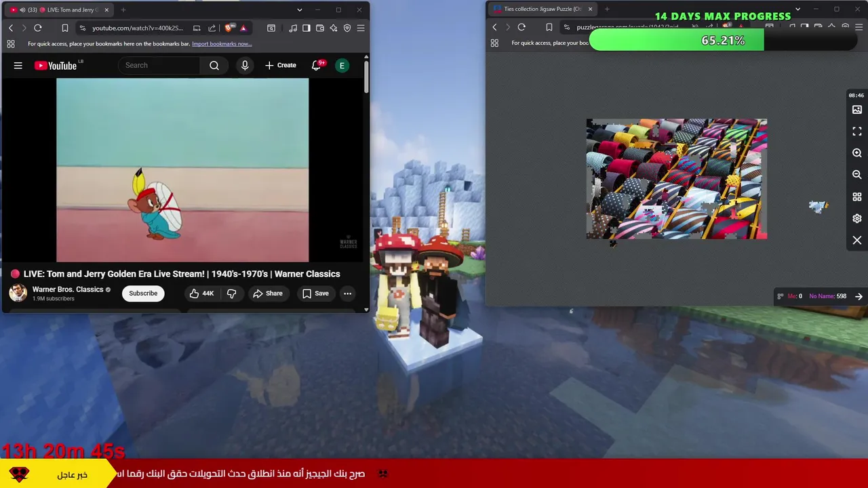
Task: Open the browser main menu in YouTube window
Action: (x=361, y=28)
